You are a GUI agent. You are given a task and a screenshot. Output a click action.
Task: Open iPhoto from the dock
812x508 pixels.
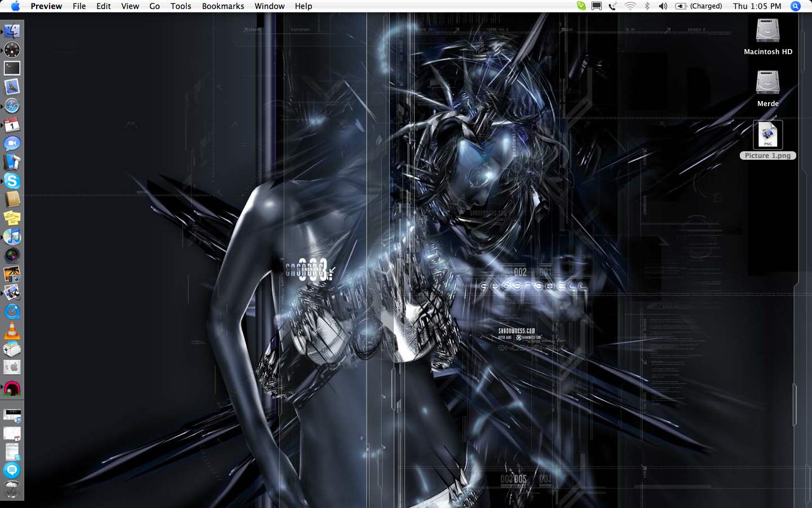pyautogui.click(x=12, y=274)
